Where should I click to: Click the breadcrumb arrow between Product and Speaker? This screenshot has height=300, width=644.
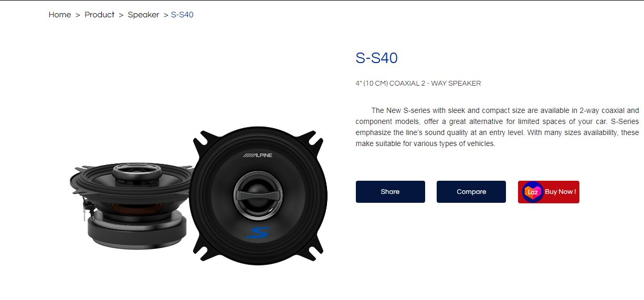point(121,15)
